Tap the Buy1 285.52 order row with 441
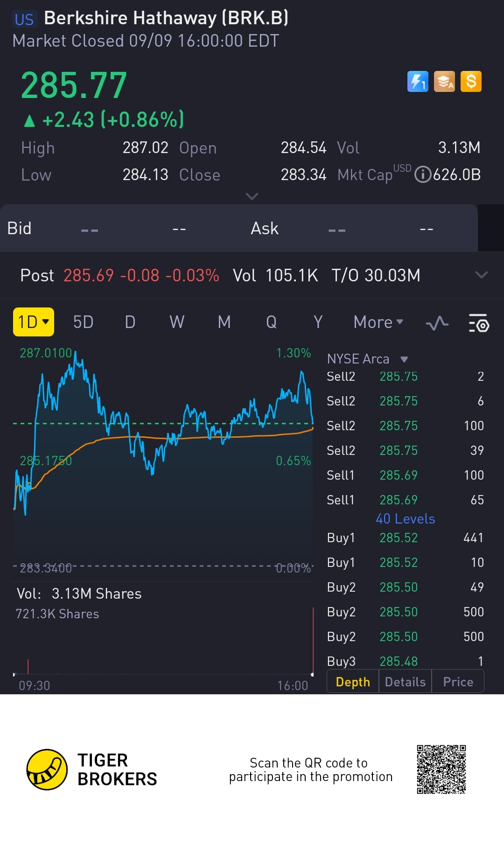This screenshot has width=504, height=845. coord(405,538)
